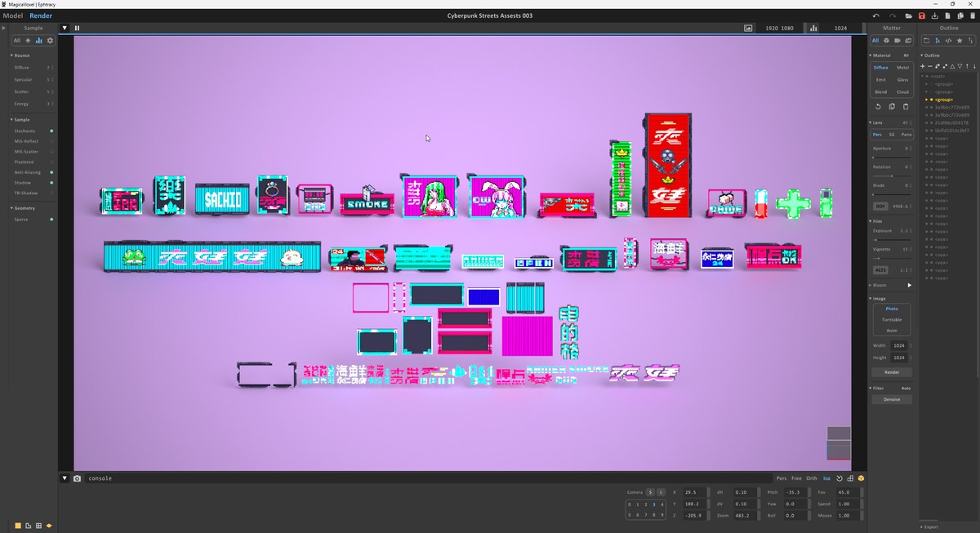Screen dimensions: 980x533
Task: Click the orange diamond icon at bottom left
Action: 49,525
